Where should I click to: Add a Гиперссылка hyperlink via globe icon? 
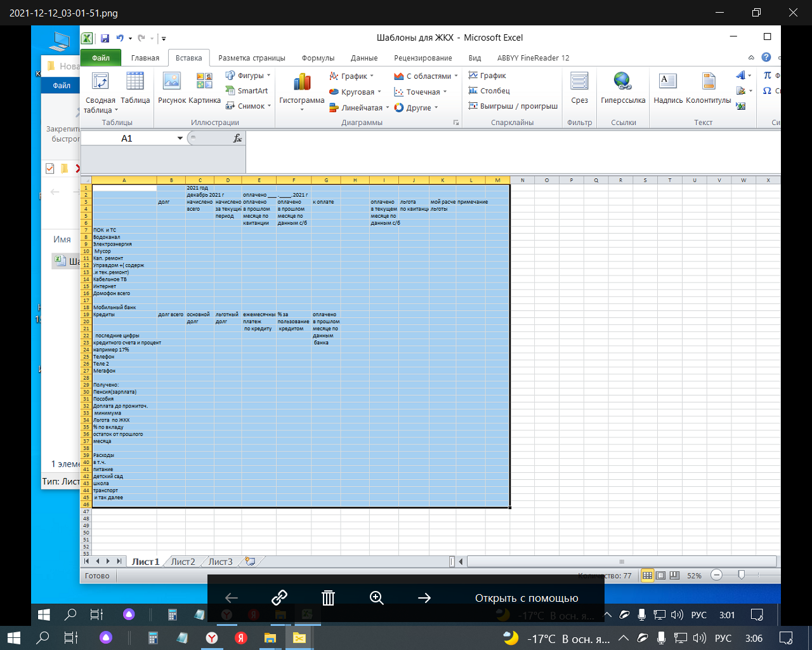click(x=622, y=81)
